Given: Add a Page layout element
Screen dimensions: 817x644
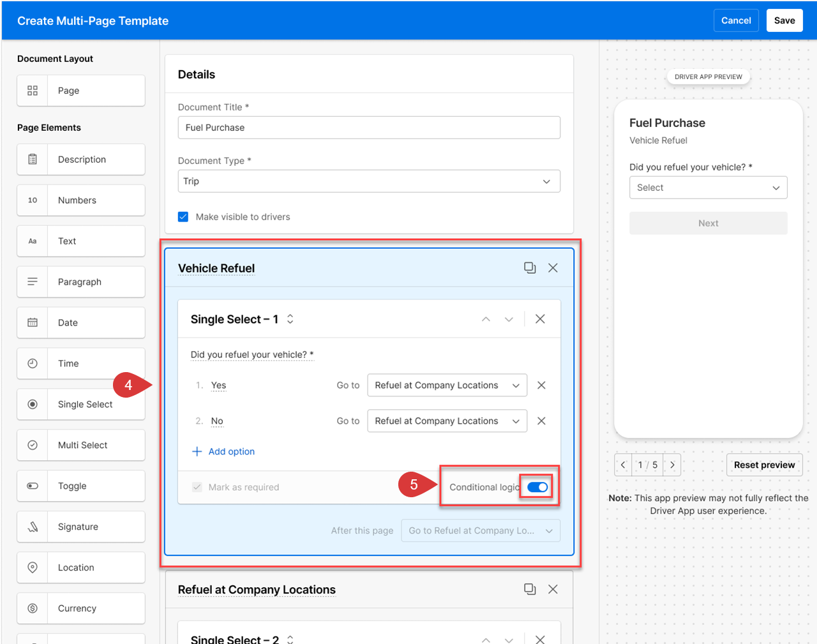Looking at the screenshot, I should [81, 91].
